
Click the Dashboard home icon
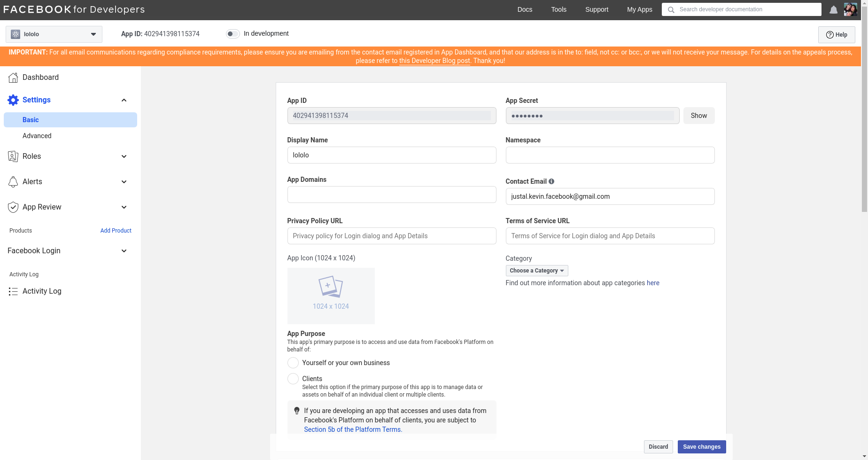[13, 78]
